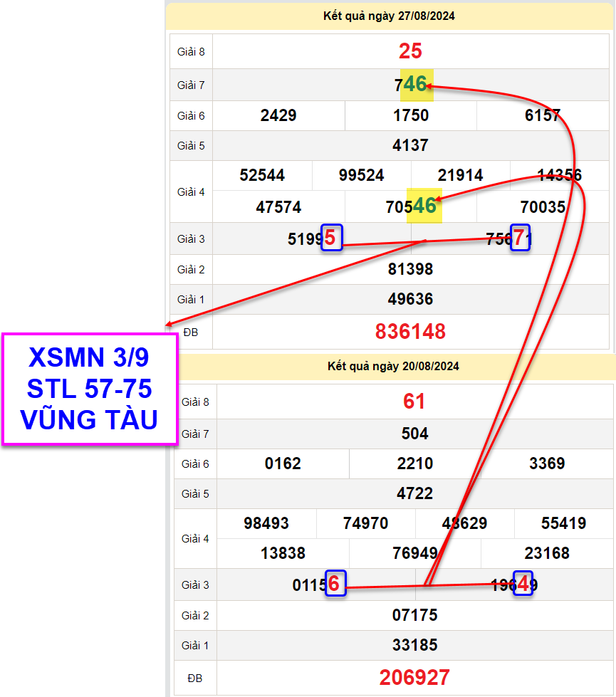Open the 20/08/2024 results header

tap(393, 367)
